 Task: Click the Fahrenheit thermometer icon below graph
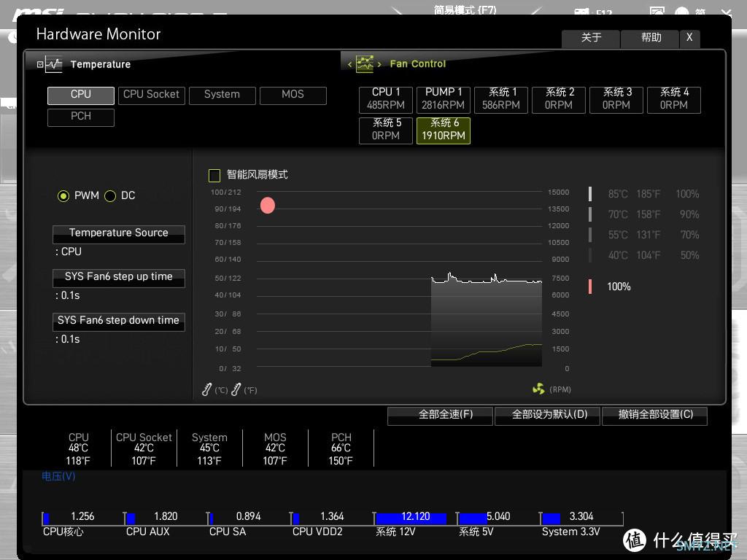tap(236, 390)
